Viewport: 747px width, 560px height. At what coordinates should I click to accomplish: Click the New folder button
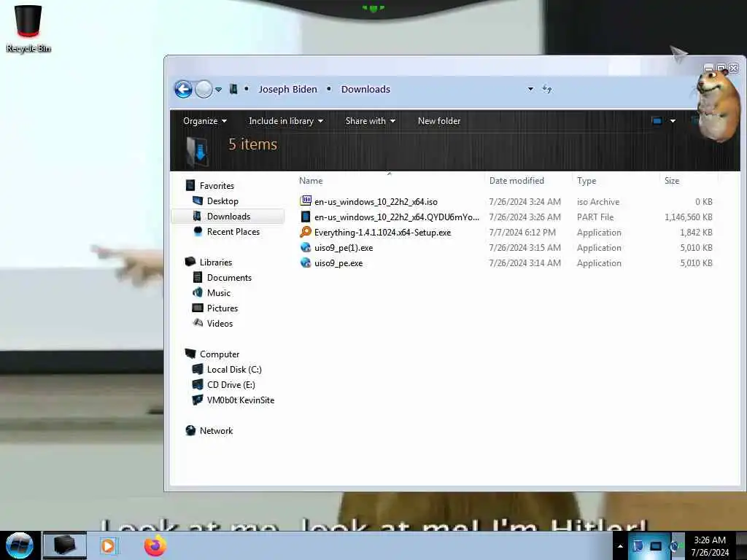pos(438,121)
